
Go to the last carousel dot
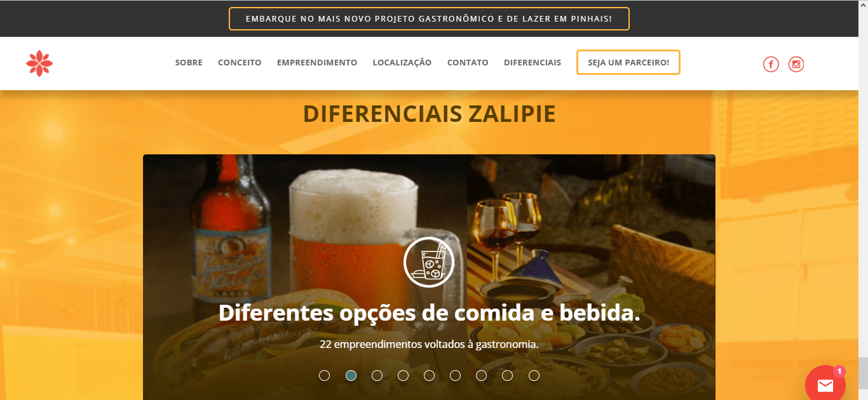(534, 375)
